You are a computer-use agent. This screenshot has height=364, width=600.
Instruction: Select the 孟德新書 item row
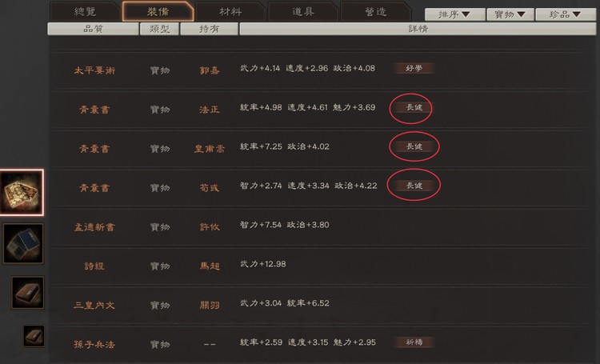tap(322, 226)
